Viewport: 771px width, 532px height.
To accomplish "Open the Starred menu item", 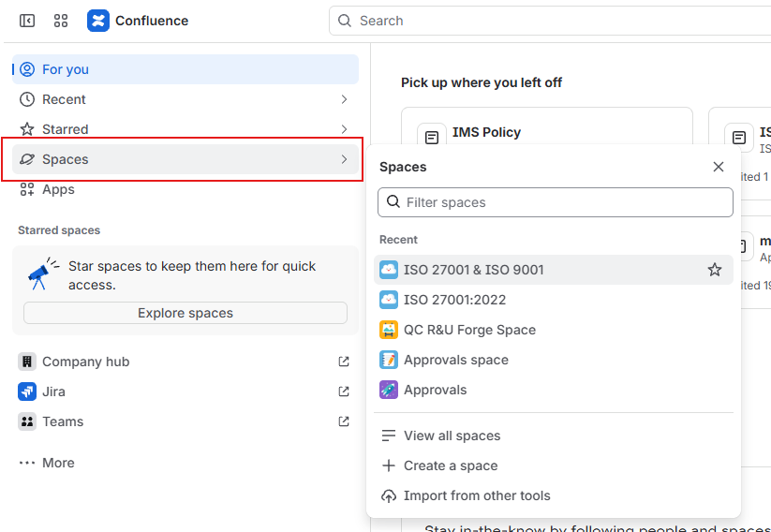I will [x=185, y=129].
